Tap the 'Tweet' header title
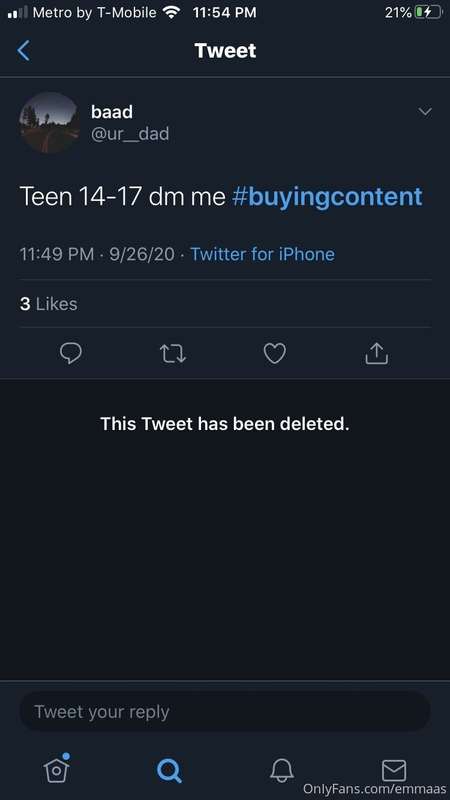Viewport: 450px width, 800px height. click(225, 51)
